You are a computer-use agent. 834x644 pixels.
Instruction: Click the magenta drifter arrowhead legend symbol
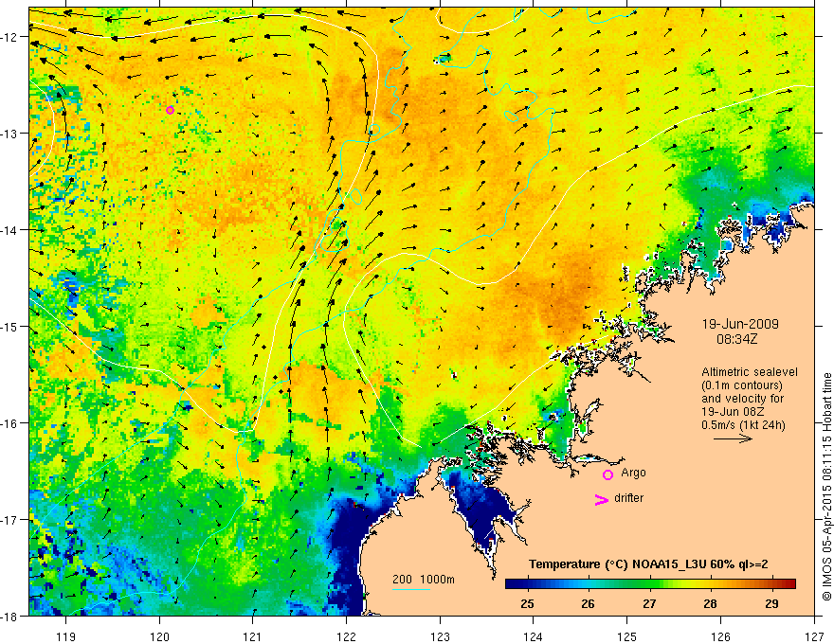click(601, 499)
